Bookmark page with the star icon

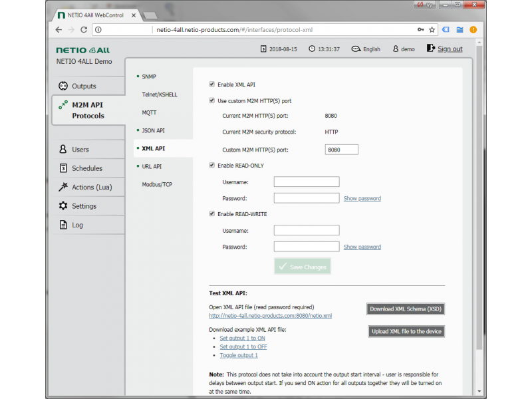(432, 30)
